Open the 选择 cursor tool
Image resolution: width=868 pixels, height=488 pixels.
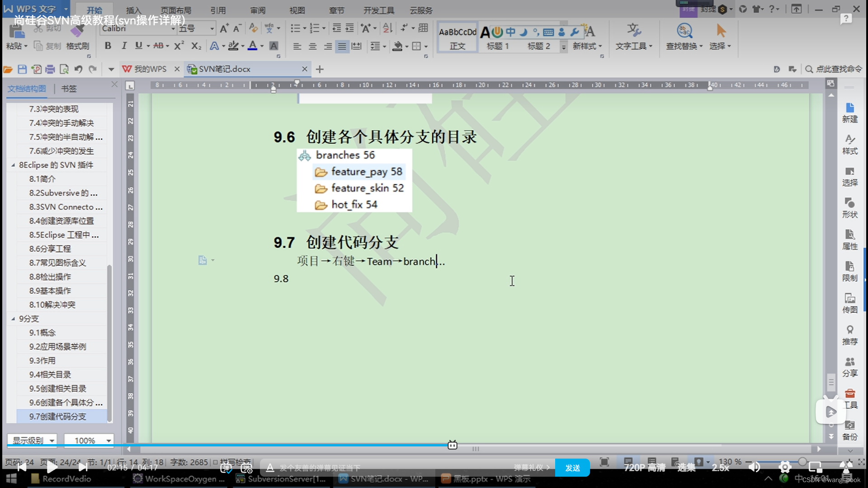click(x=720, y=38)
